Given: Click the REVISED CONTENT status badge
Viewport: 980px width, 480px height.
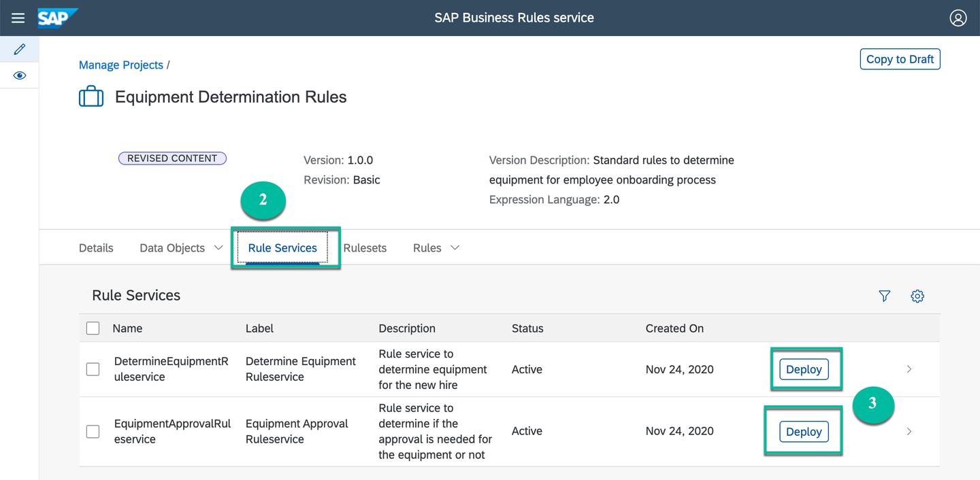Looking at the screenshot, I should tap(172, 158).
